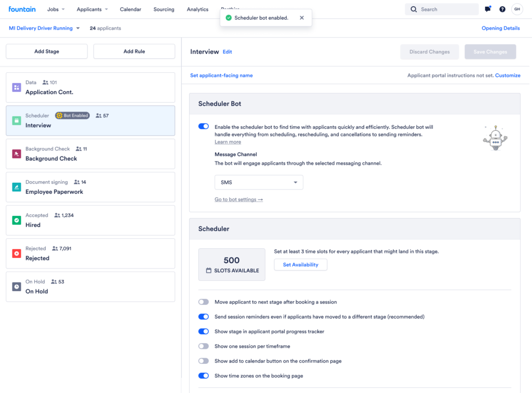Click the chat messages icon in header
Screen dimensions: 532x393
point(488,9)
